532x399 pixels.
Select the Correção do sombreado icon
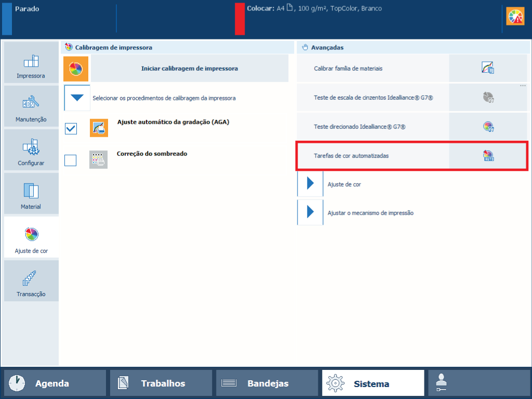[98, 159]
